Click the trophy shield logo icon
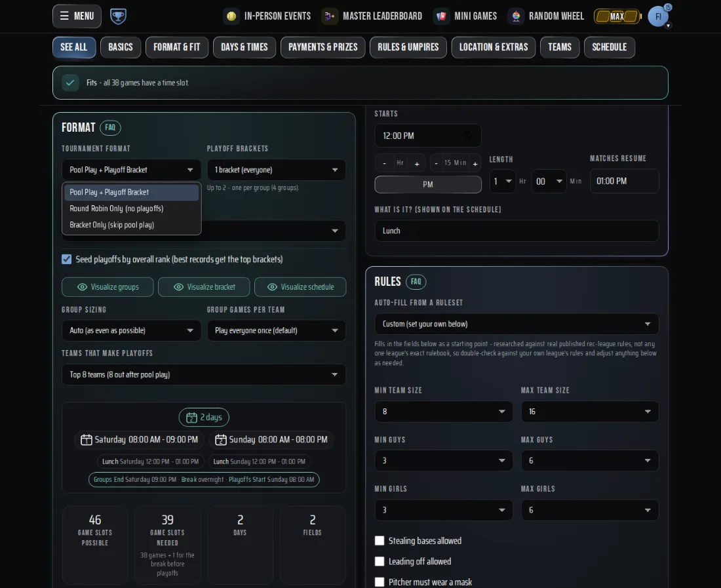Image resolution: width=721 pixels, height=588 pixels. point(118,16)
